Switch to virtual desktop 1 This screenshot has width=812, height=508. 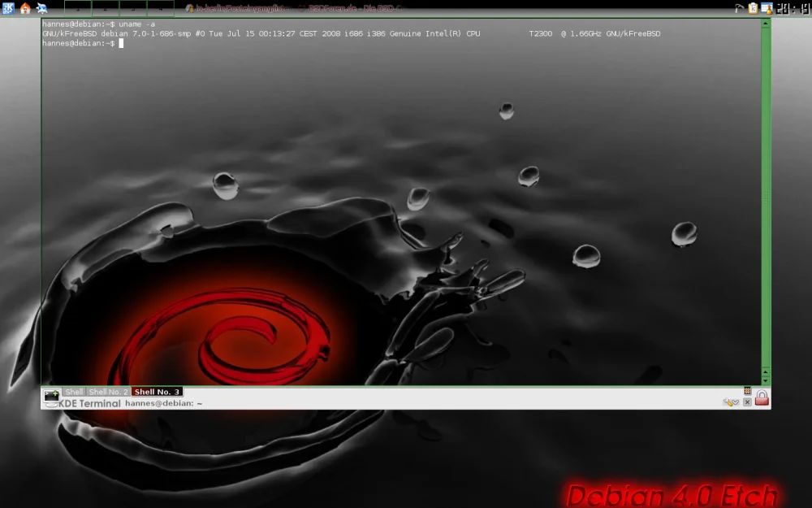click(x=78, y=8)
